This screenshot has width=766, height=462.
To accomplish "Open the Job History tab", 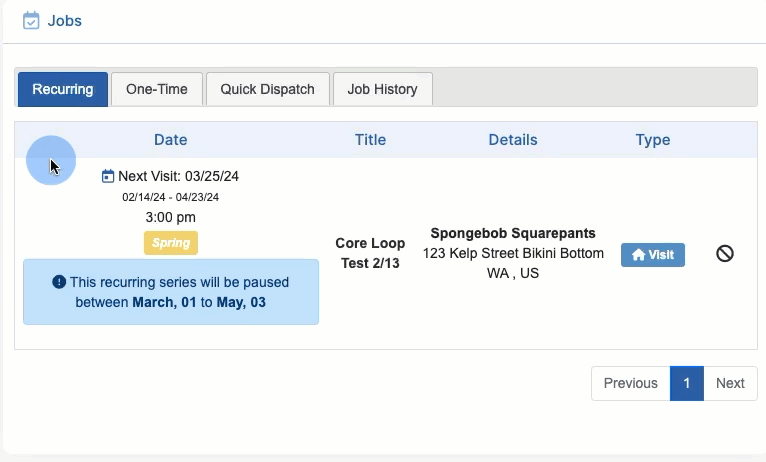I will click(382, 89).
